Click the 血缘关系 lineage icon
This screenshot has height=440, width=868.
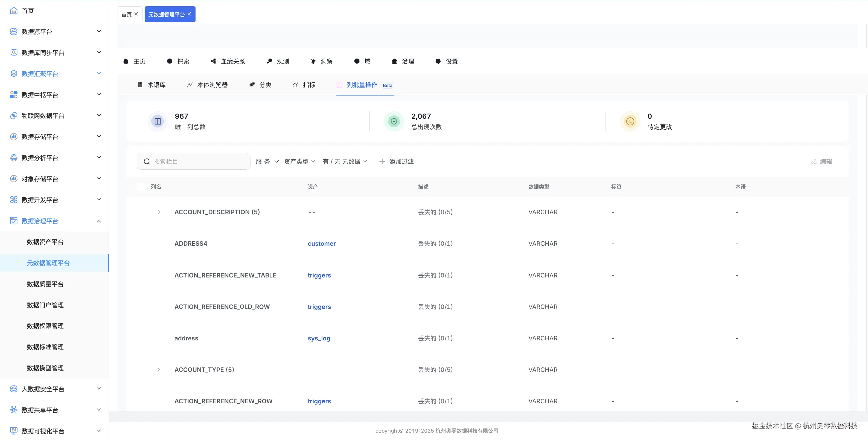point(213,61)
